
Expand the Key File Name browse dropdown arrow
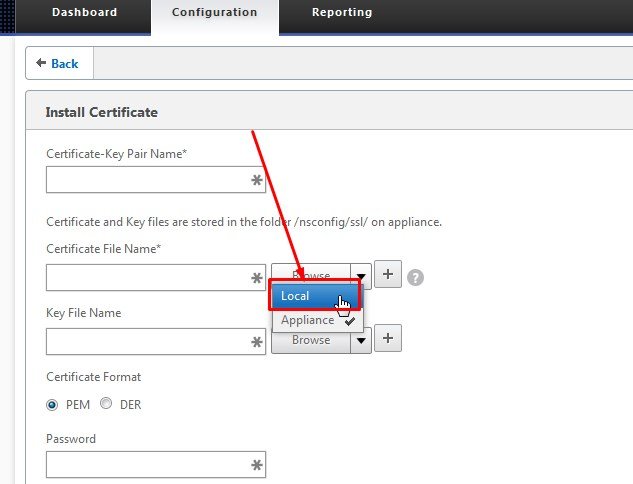361,340
